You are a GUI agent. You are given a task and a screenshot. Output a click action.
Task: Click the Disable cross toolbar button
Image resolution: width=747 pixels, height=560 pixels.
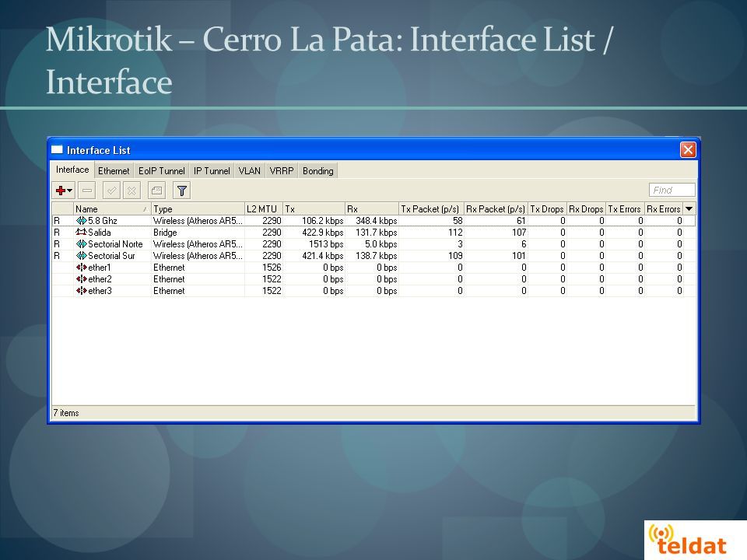pyautogui.click(x=132, y=191)
